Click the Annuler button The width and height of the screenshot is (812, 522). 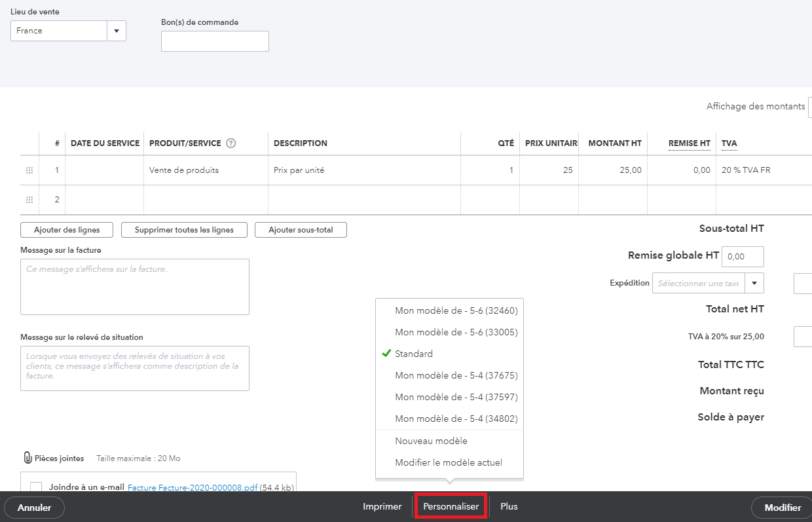pyautogui.click(x=34, y=508)
